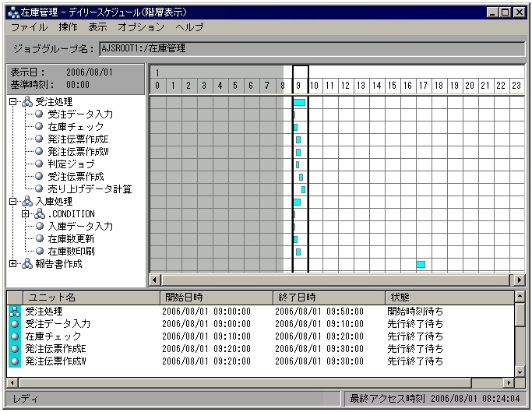Click the ジョブグループ名 field
The image size is (532, 412).
(312, 48)
